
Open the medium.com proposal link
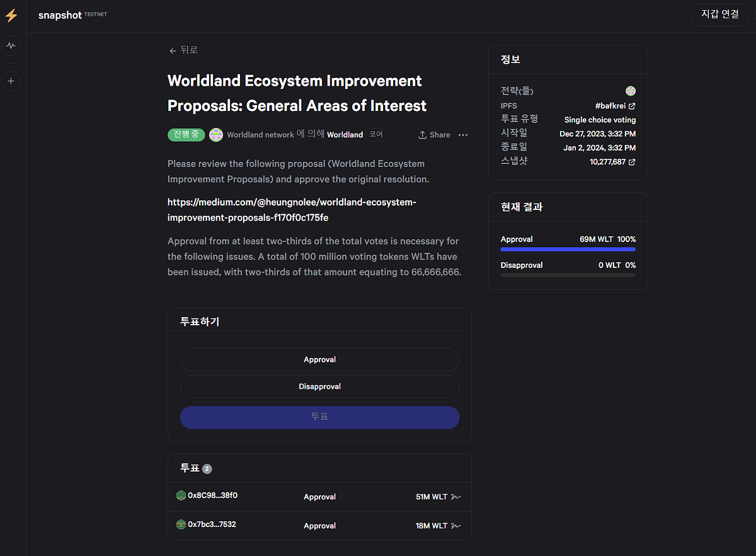pyautogui.click(x=292, y=210)
